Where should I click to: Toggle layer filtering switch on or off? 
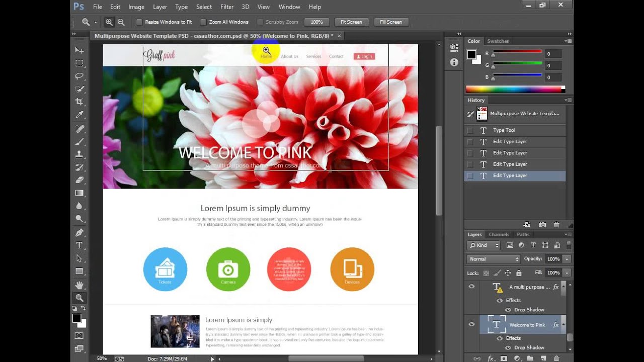569,245
